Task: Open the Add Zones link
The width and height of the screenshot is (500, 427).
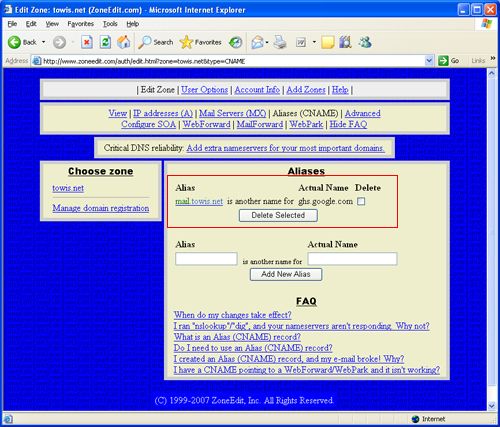Action: click(x=306, y=90)
